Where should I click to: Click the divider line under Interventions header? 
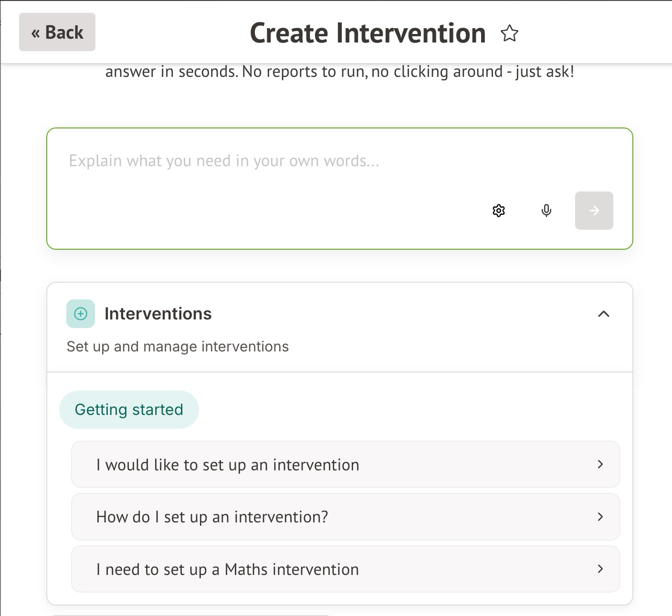point(339,372)
